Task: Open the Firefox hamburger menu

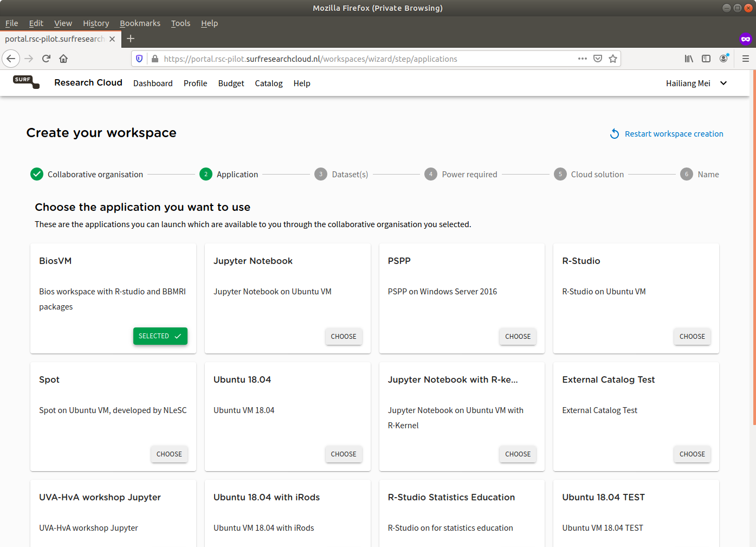Action: click(746, 59)
